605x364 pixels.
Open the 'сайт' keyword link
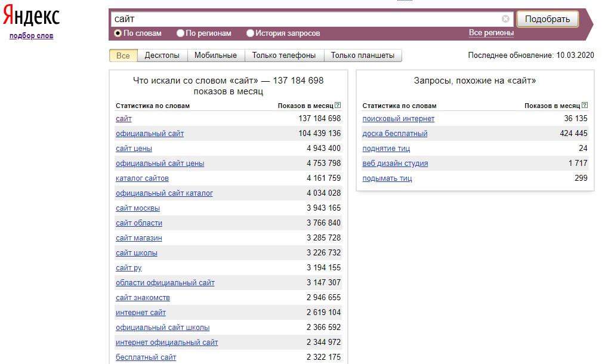[124, 119]
